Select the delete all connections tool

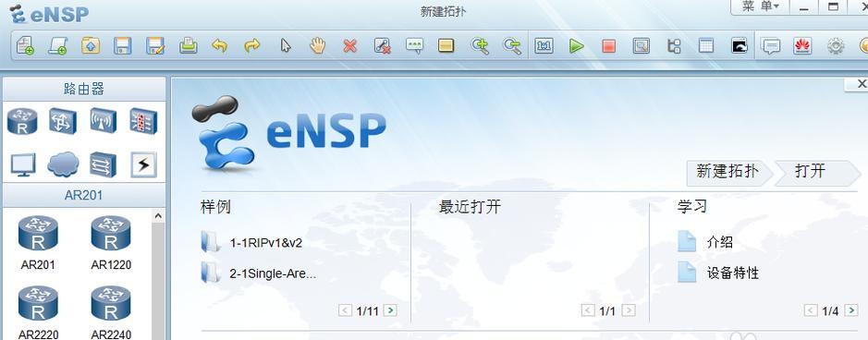tap(382, 45)
